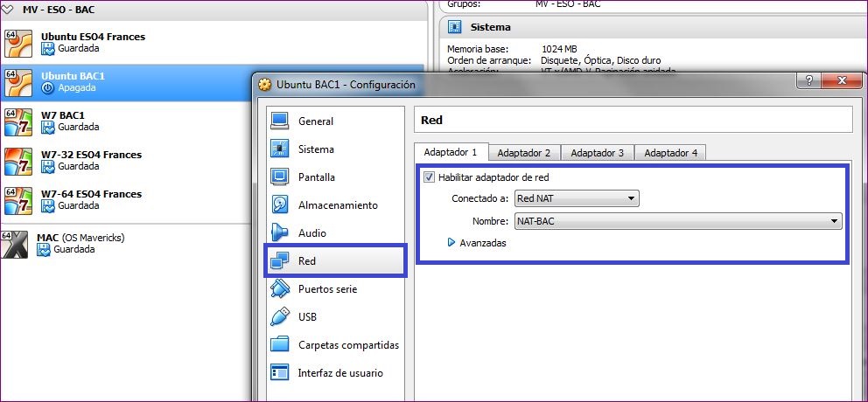Switch to the Adaptador 4 tab
Image resolution: width=868 pixels, height=402 pixels.
pos(670,153)
